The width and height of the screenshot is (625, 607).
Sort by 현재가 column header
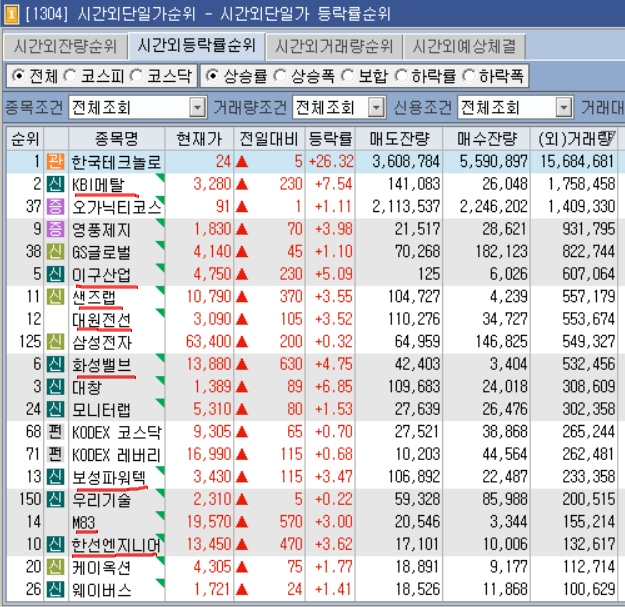point(199,139)
